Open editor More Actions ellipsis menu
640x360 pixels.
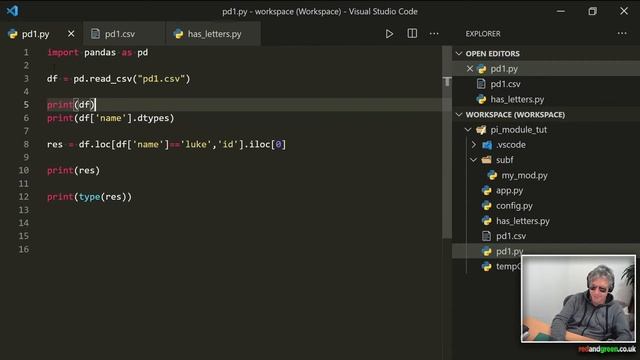click(434, 34)
